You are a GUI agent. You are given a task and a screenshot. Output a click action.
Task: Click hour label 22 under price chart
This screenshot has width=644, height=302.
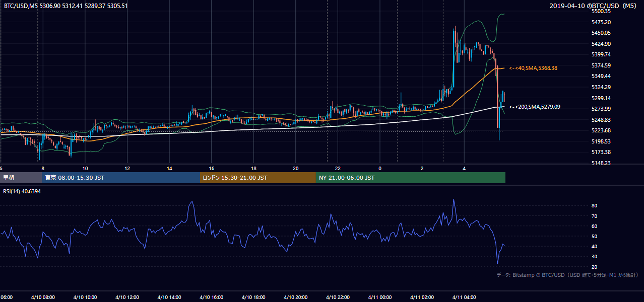click(x=338, y=168)
